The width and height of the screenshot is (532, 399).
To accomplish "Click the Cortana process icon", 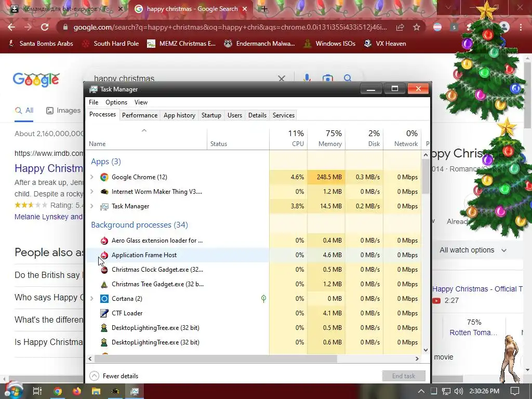I will 104,299.
